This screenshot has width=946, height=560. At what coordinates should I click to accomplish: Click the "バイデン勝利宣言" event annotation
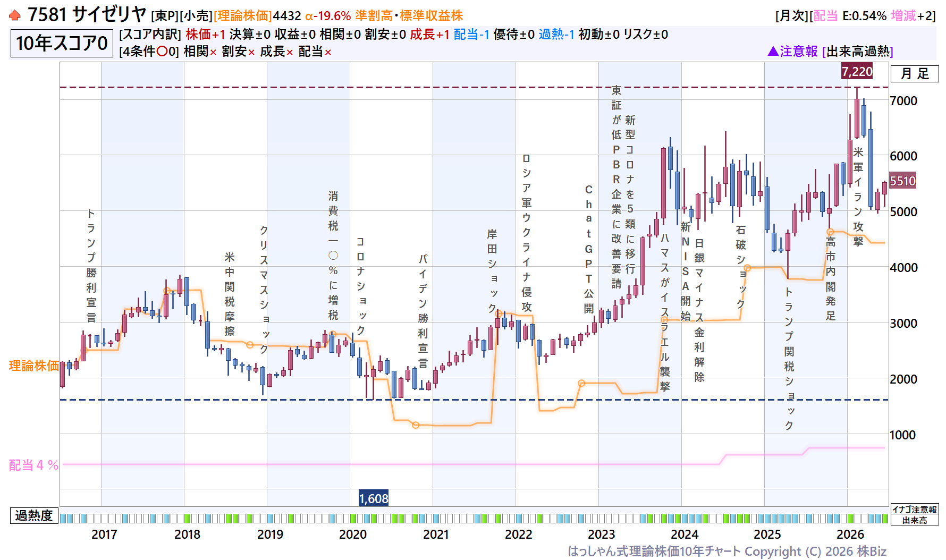tap(423, 311)
